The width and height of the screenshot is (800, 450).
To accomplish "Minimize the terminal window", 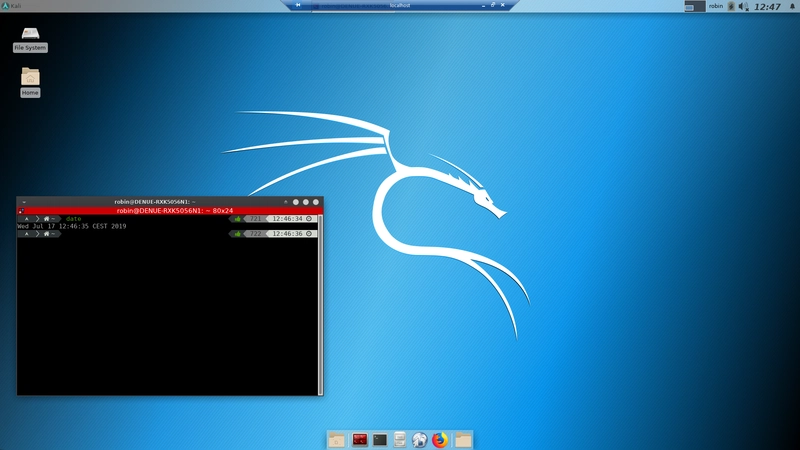I will [296, 202].
